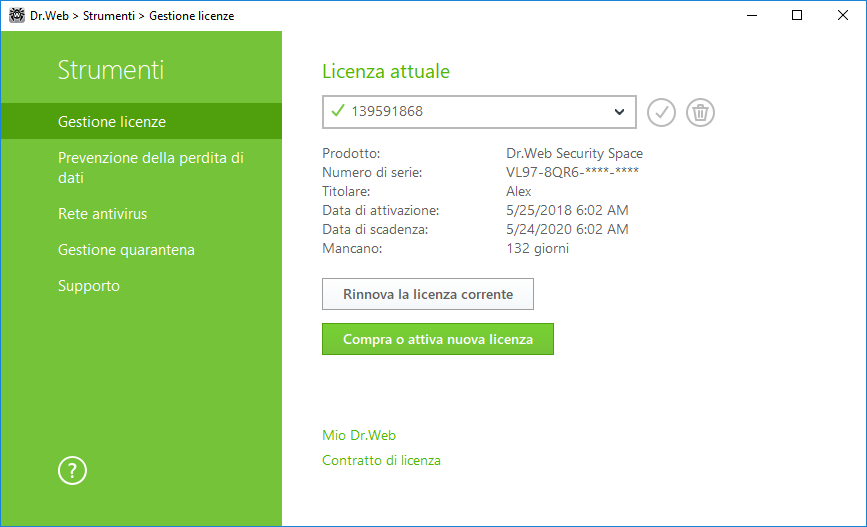Click Compra o attiva nuova licenza
The width and height of the screenshot is (867, 527).
438,339
